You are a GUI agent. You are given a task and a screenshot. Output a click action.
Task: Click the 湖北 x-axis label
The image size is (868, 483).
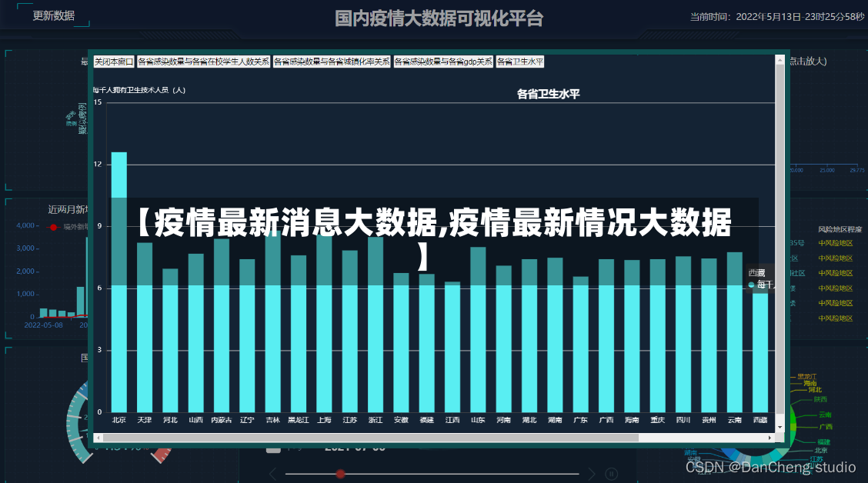529,421
